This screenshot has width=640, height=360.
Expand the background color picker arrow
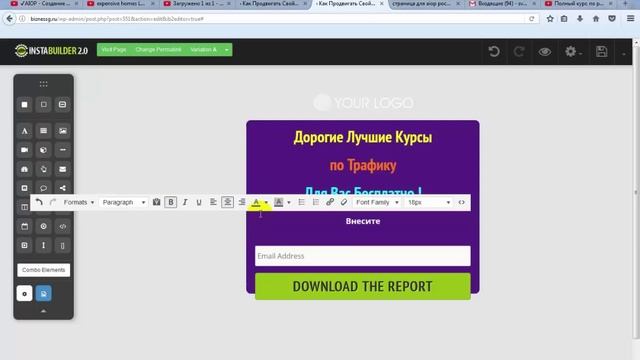(x=289, y=202)
